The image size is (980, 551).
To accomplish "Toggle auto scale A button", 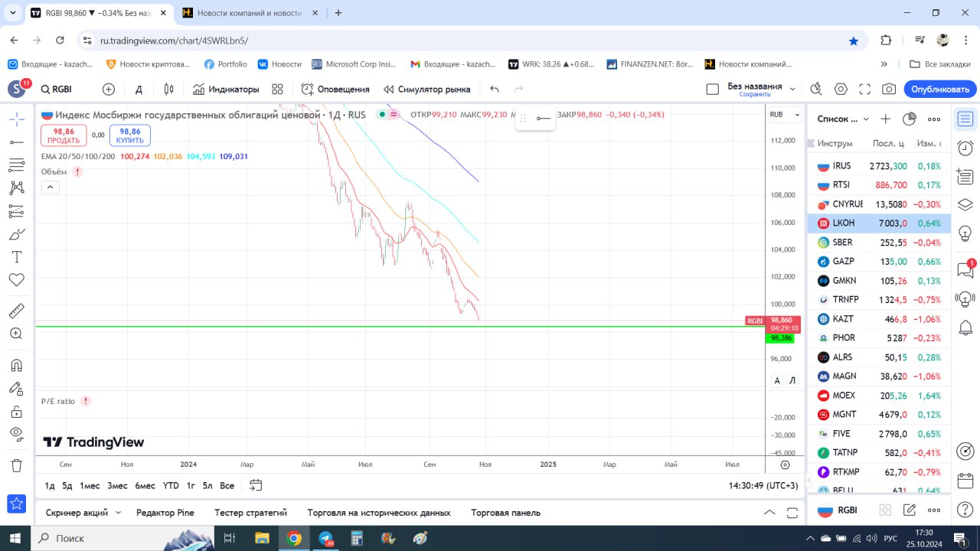I will point(777,380).
